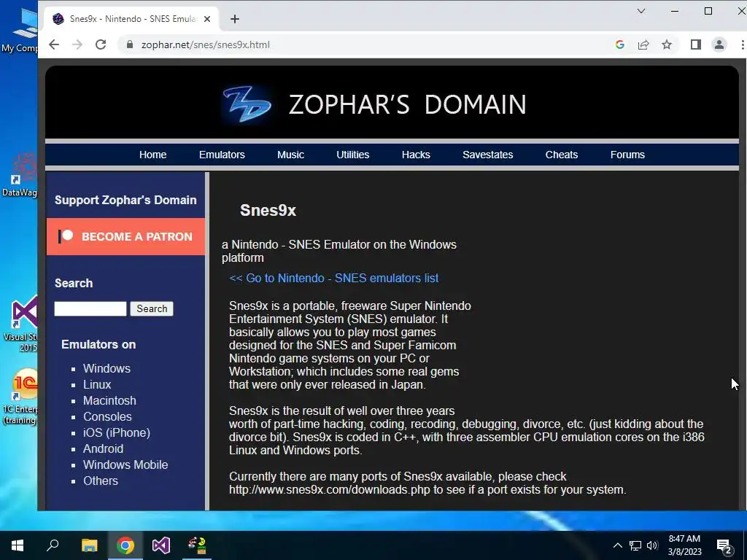Open the Emulators navigation item

pyautogui.click(x=222, y=155)
